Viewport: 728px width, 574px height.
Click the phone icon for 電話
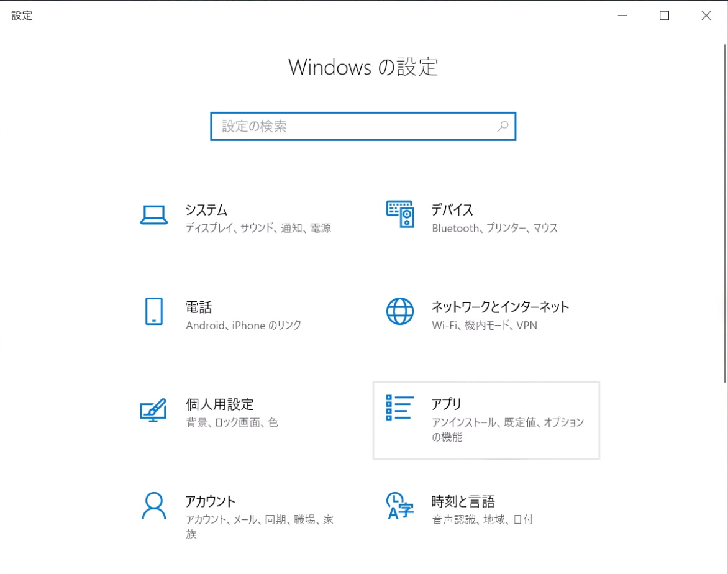(153, 311)
